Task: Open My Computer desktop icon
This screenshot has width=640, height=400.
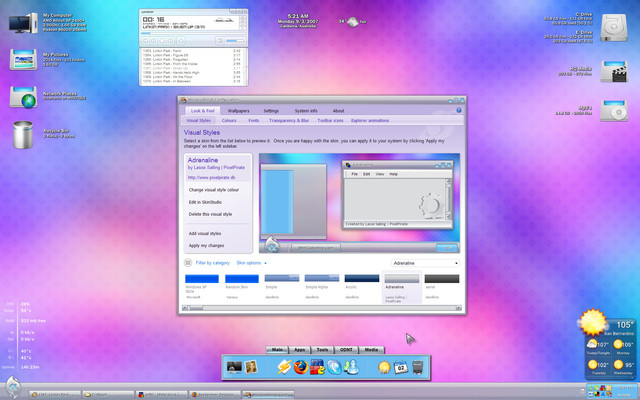Action: click(23, 22)
